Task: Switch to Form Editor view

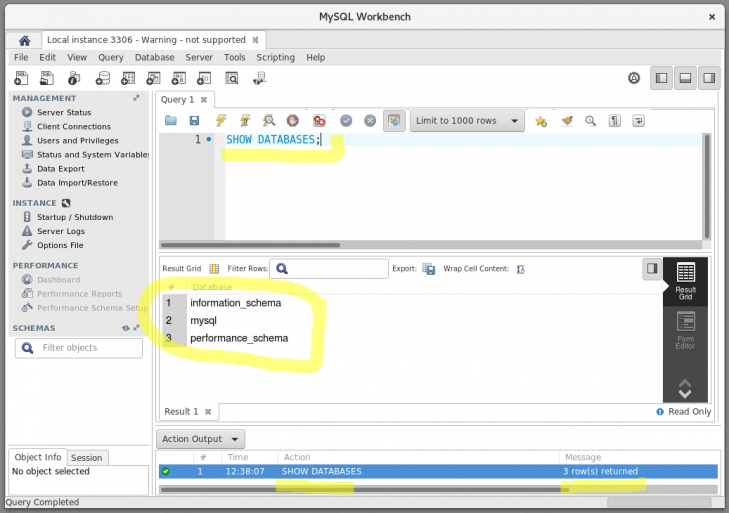Action: click(x=685, y=331)
